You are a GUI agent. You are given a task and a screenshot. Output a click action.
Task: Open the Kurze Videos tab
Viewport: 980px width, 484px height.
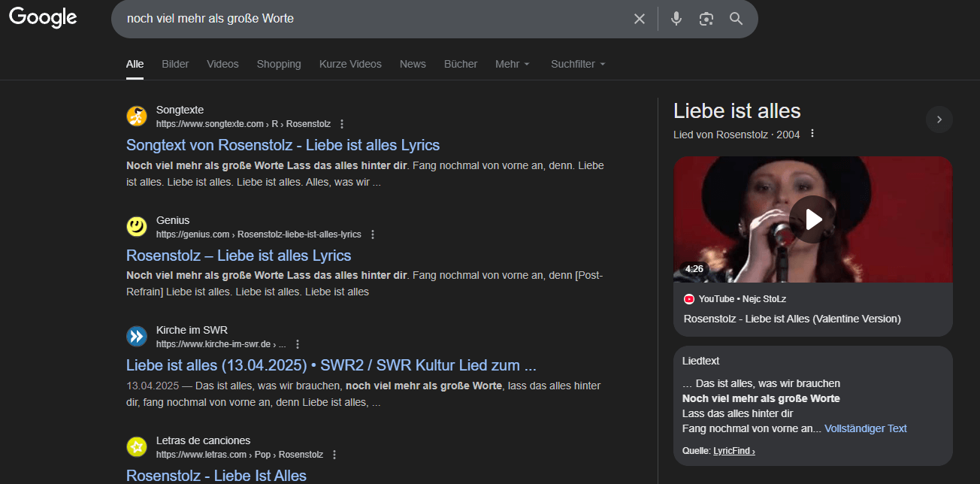tap(350, 64)
